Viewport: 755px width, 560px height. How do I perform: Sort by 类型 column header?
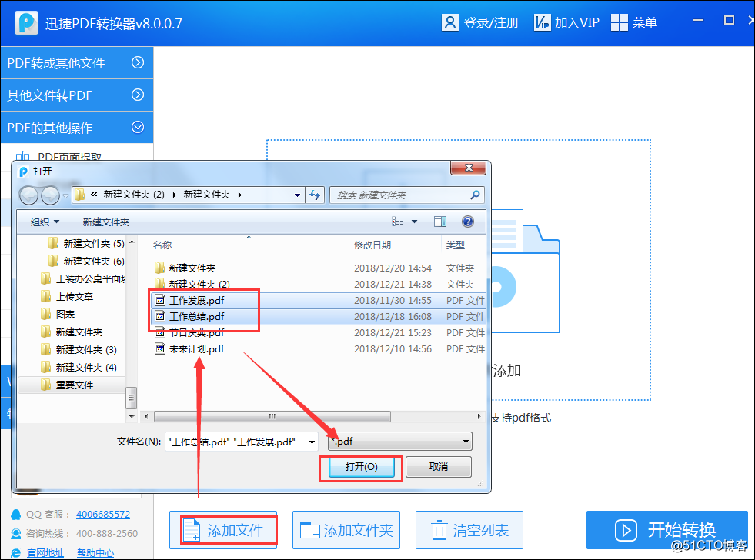pyautogui.click(x=456, y=245)
